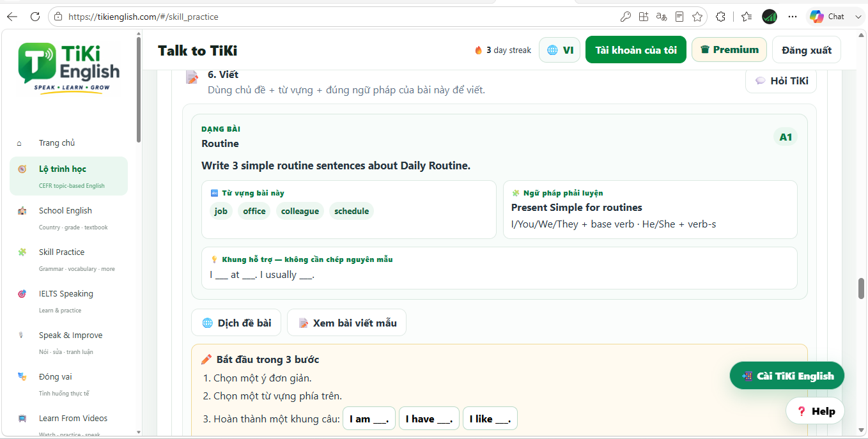This screenshot has width=868, height=439.
Task: Select the 'schedule' vocabulary chip
Action: 352,211
